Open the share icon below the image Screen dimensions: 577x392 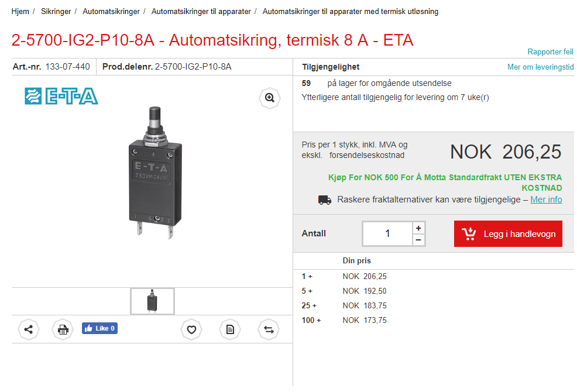click(x=28, y=329)
